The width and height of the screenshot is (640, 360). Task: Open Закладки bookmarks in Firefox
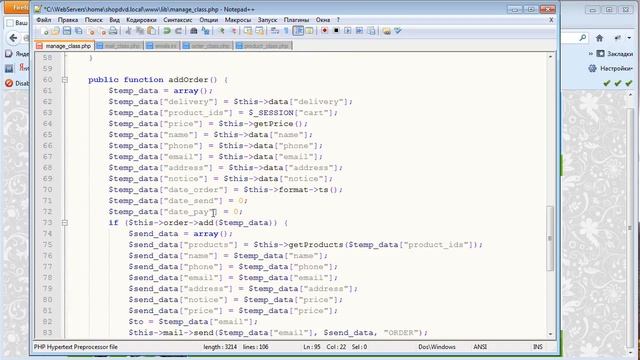tap(615, 53)
